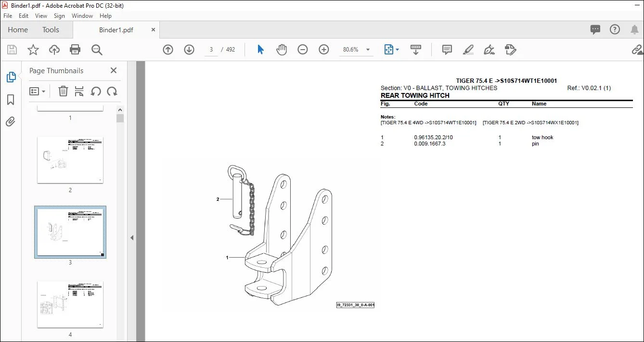Open the Attachments paperclip pane
Image resolution: width=644 pixels, height=342 pixels.
tap(11, 122)
